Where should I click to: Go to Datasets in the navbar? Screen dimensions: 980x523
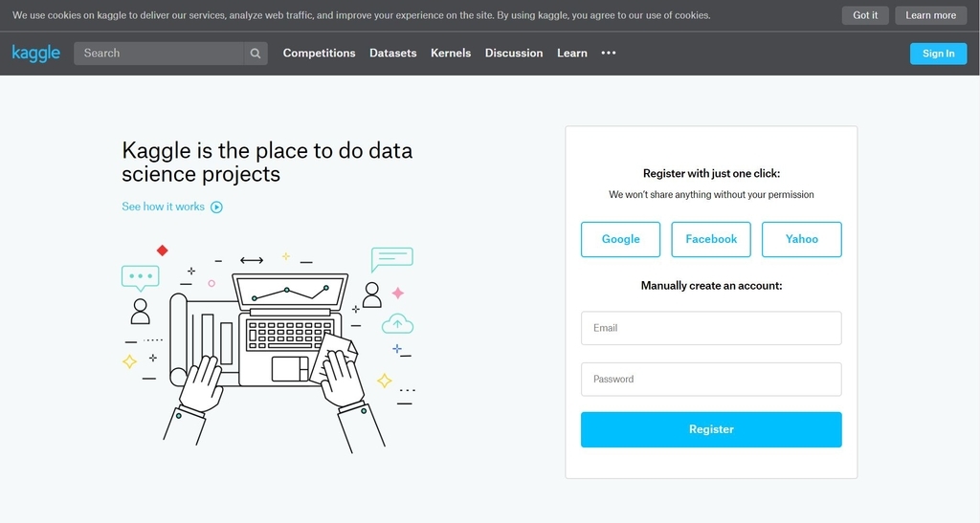(x=393, y=53)
